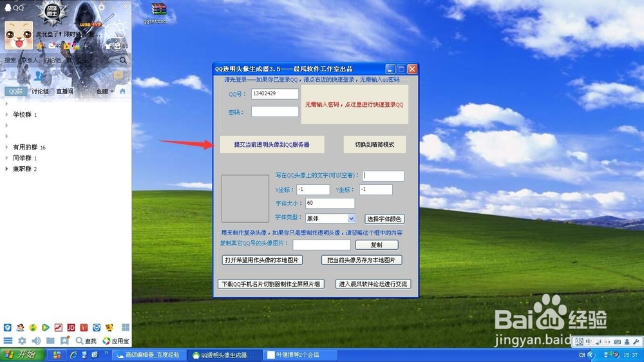Viewport: 644px width, 362px height.
Task: Click the plus icon to add QQ apps
Action: coord(86,46)
